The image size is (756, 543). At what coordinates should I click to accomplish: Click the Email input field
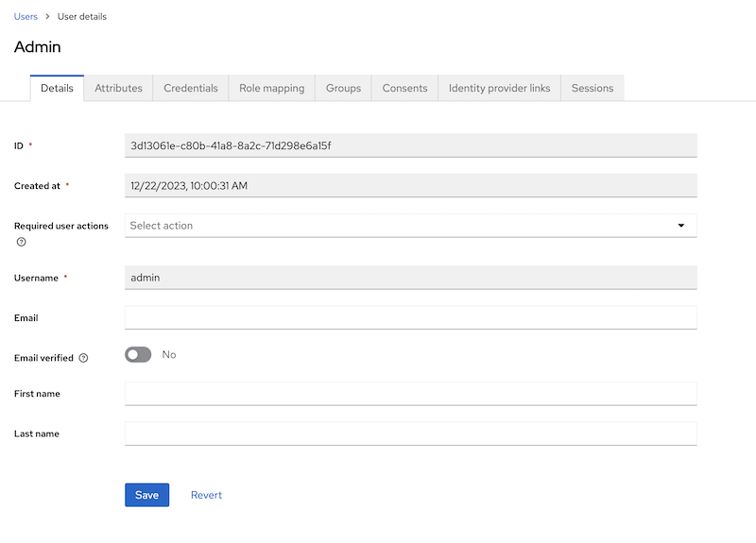coord(411,317)
